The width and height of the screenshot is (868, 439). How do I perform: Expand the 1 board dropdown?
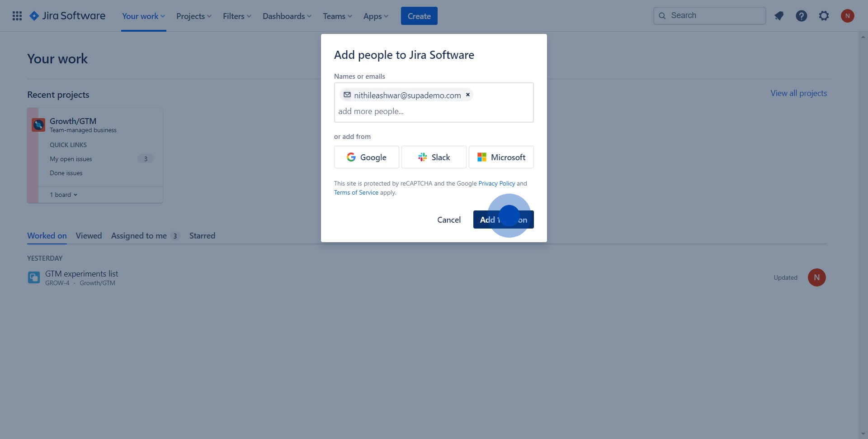click(x=64, y=195)
